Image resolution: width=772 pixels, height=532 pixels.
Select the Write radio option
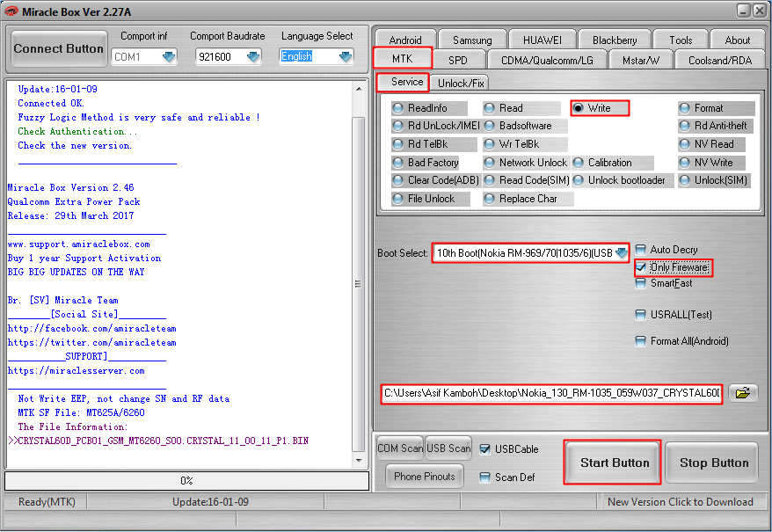point(599,108)
